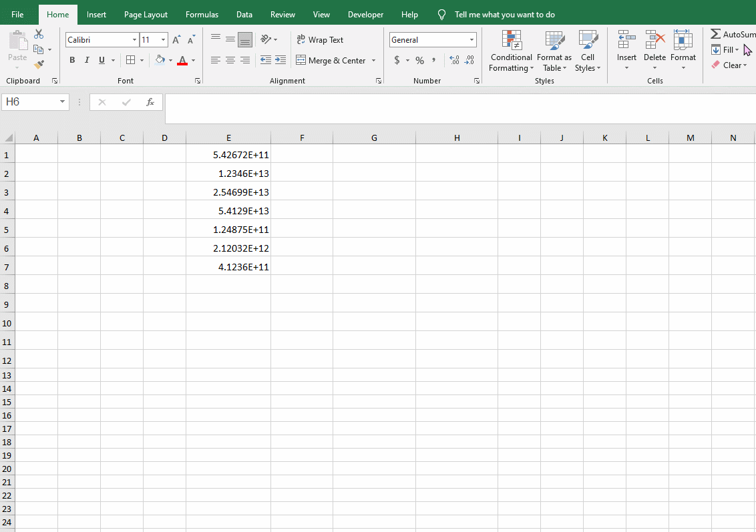
Task: Select column E header
Action: pyautogui.click(x=228, y=138)
